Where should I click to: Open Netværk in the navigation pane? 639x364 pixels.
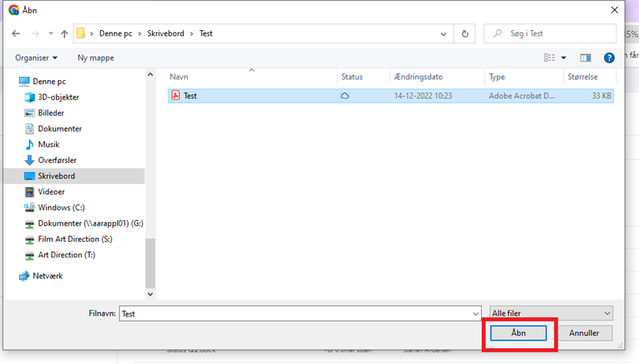coord(48,276)
